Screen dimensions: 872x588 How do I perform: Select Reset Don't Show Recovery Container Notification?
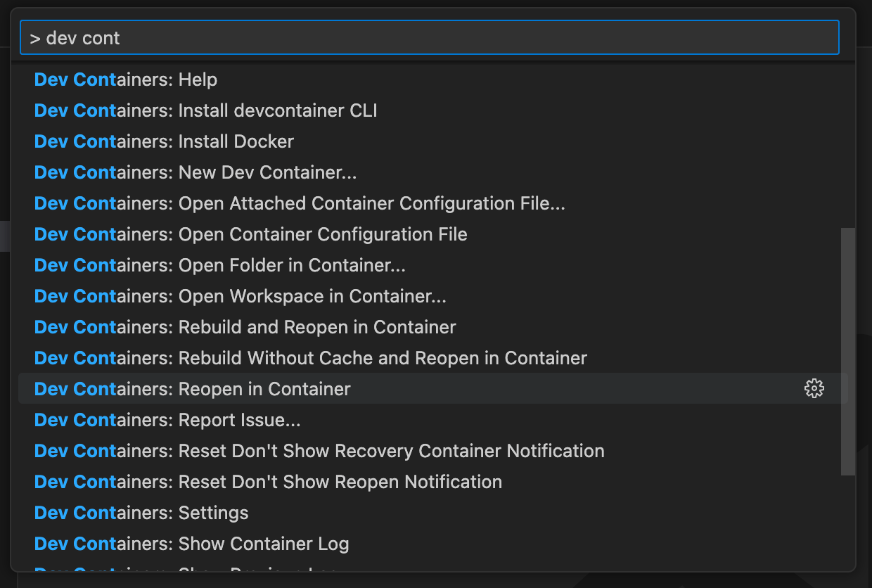(319, 452)
